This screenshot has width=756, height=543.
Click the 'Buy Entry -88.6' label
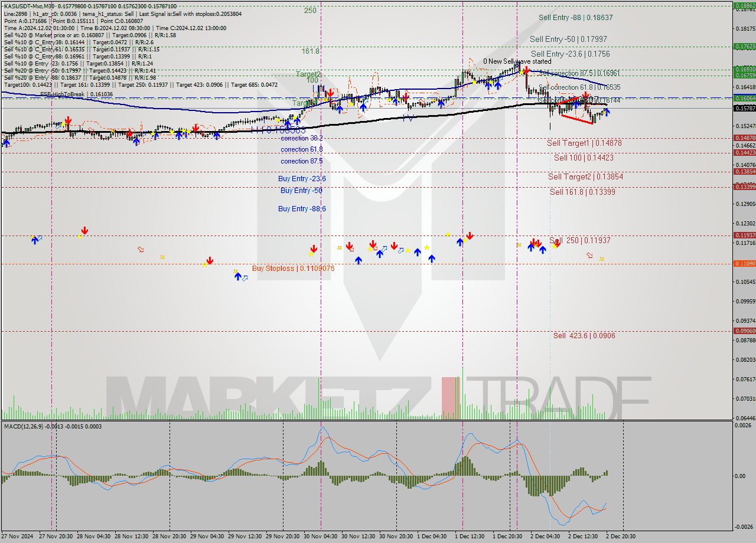[x=302, y=208]
